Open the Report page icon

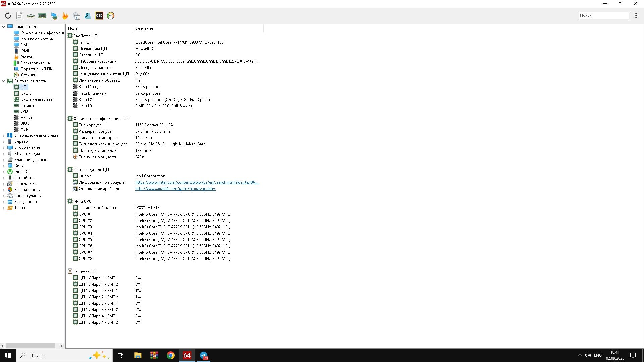point(19,16)
